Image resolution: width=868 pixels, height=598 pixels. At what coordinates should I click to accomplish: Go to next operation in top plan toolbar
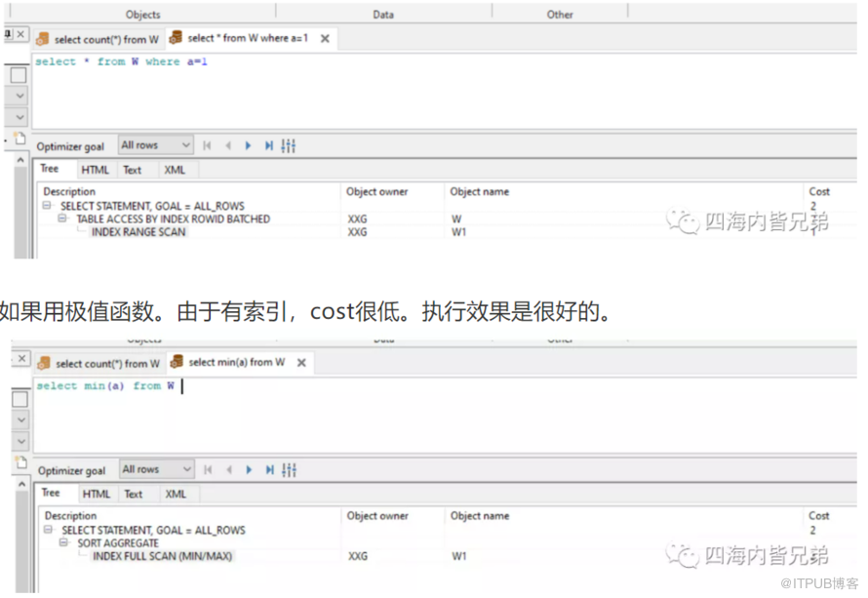pyautogui.click(x=248, y=145)
